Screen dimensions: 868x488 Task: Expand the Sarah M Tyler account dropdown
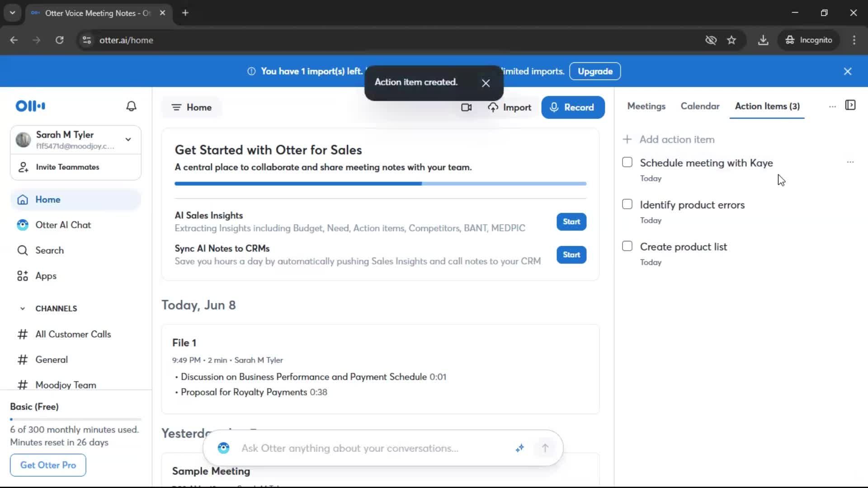coord(128,140)
